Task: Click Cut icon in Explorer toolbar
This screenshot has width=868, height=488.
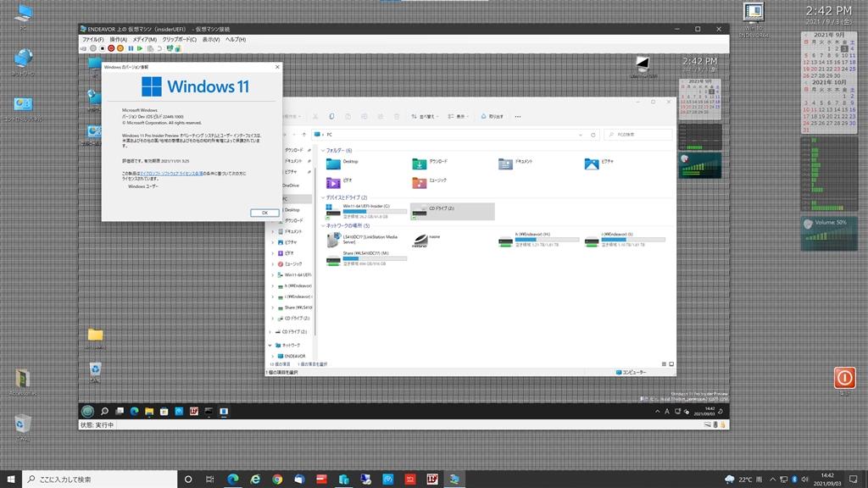Action: (315, 116)
